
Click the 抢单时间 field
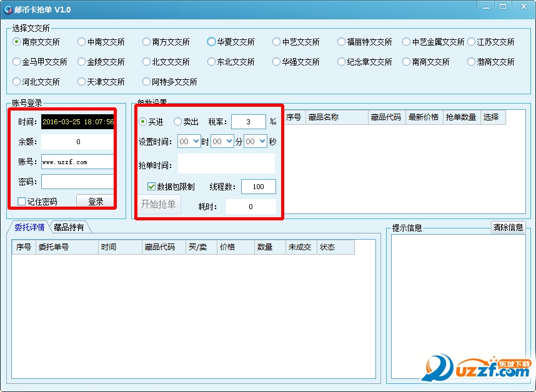point(226,164)
